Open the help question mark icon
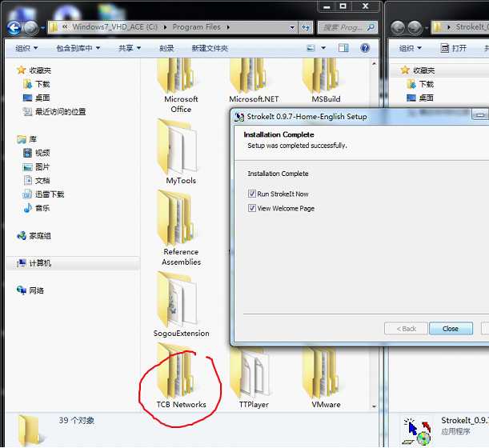 click(365, 48)
